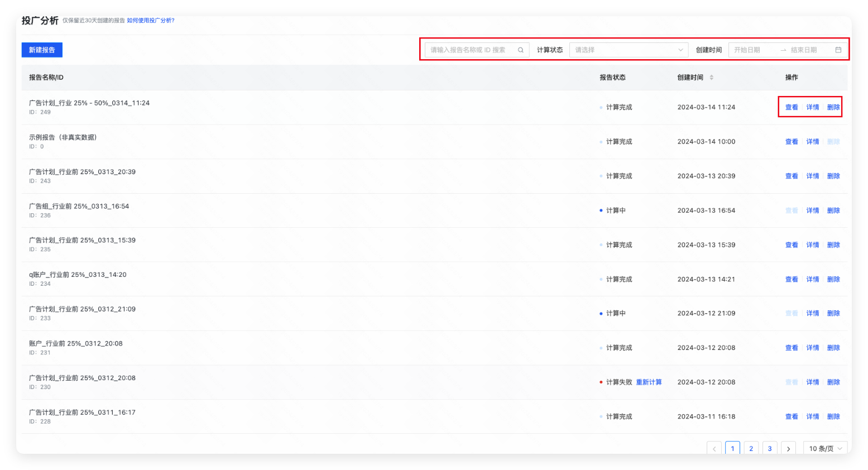Open 详情 for report ID 236
The image size is (868, 470).
click(813, 210)
